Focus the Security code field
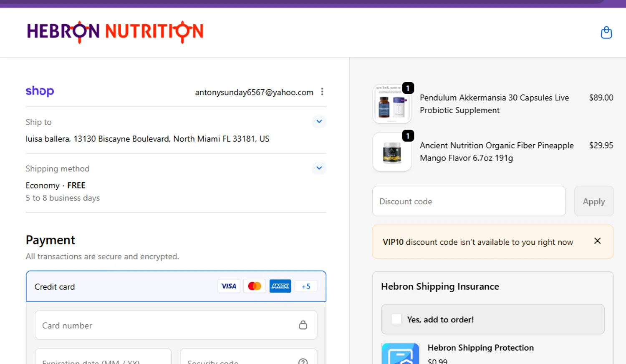The height and width of the screenshot is (364, 626). (x=249, y=357)
